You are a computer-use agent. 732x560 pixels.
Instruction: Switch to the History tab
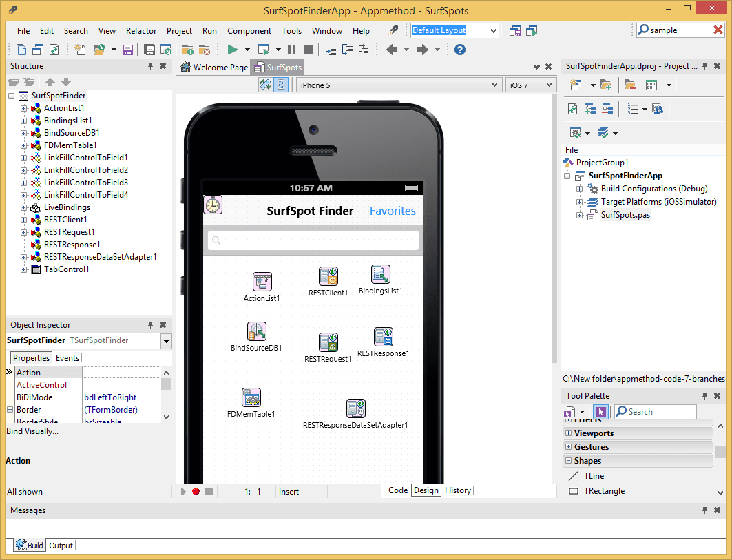point(457,490)
